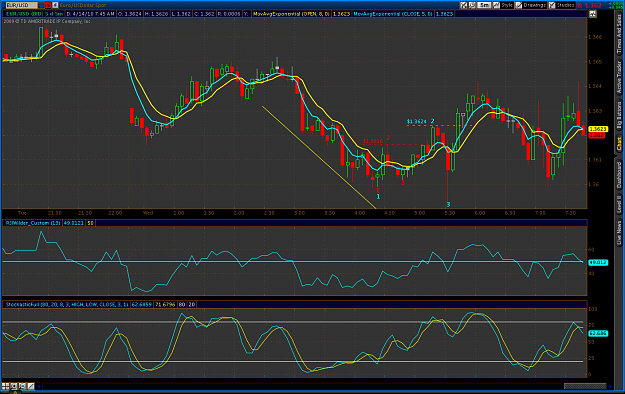Open the symbol dropdown next to EUR/USD
Viewport: 625px width, 394px height.
coord(41,5)
